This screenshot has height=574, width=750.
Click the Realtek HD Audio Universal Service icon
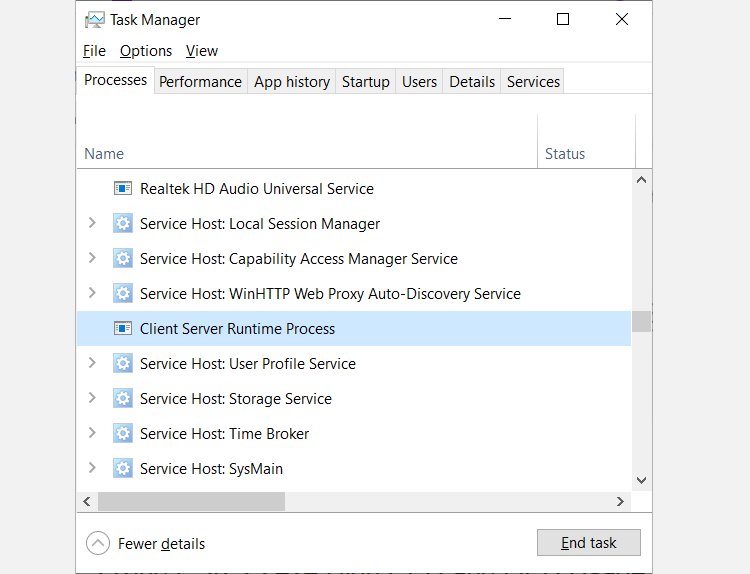coord(123,189)
